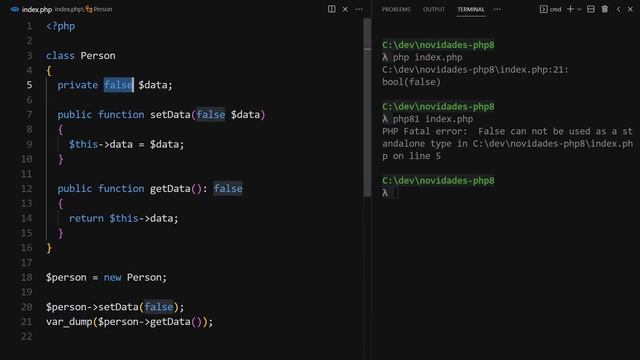
Task: Split the terminal panel
Action: [591, 9]
